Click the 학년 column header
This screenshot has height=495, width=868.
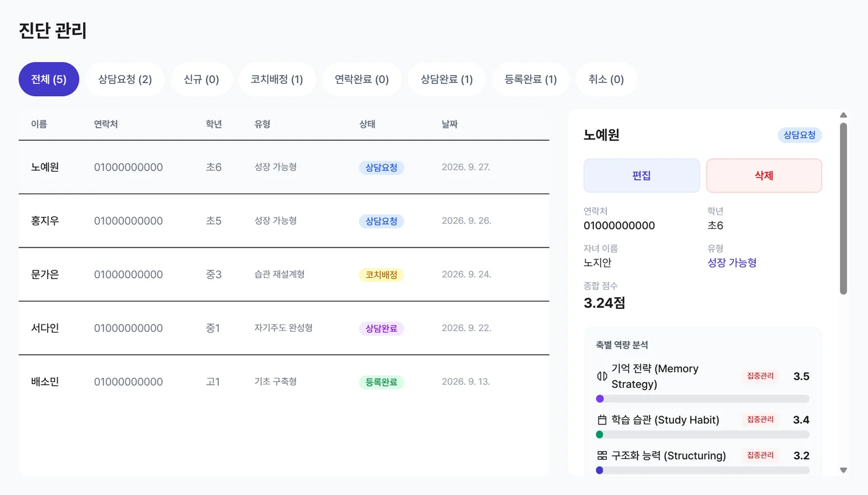click(x=214, y=124)
